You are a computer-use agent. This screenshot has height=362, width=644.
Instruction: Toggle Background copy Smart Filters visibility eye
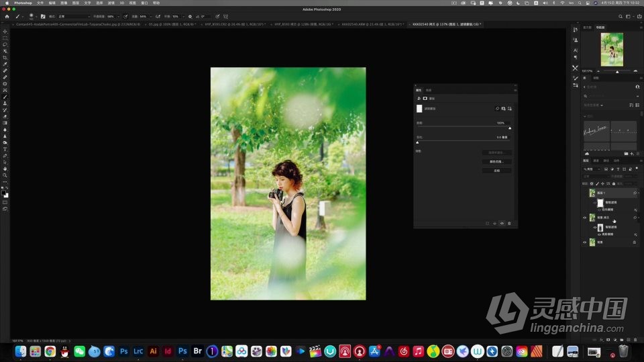point(595,227)
